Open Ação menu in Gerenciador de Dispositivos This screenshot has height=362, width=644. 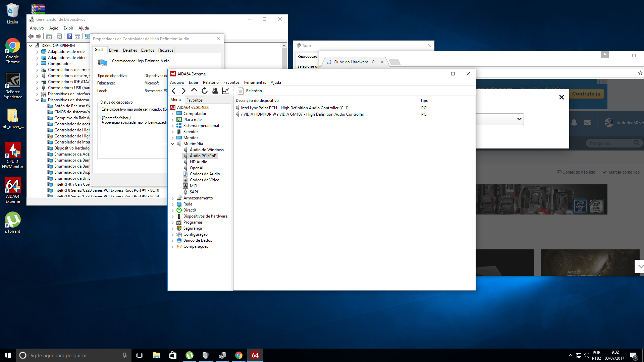click(x=54, y=28)
